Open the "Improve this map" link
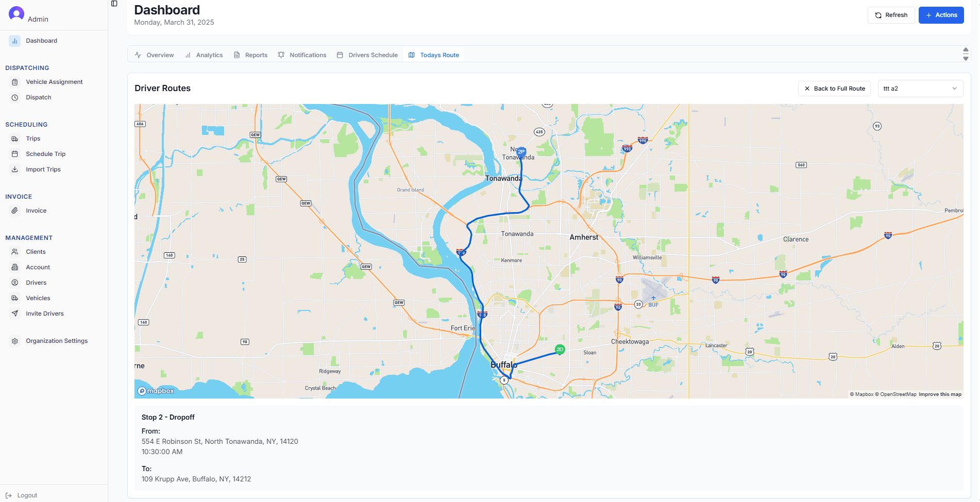980x502 pixels. (x=940, y=394)
